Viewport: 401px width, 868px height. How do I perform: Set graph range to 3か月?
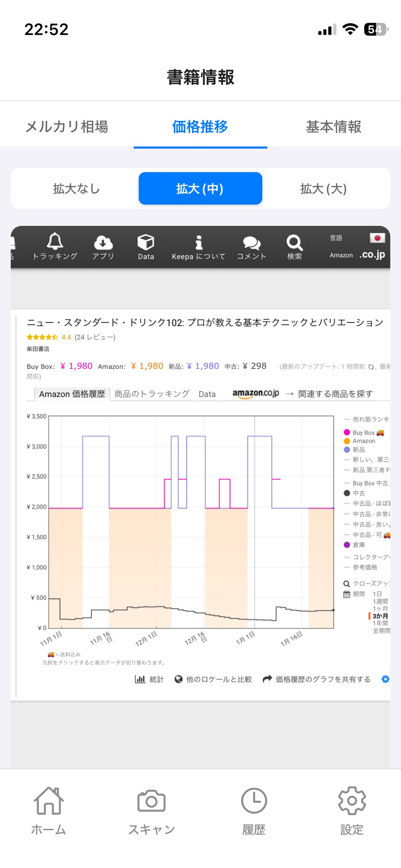point(380,616)
